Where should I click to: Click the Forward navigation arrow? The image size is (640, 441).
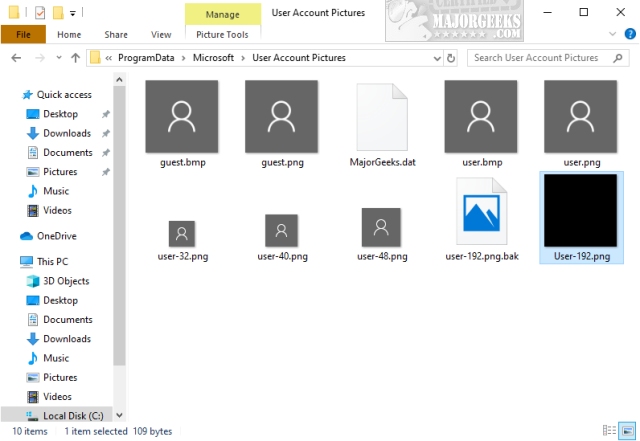(40, 58)
